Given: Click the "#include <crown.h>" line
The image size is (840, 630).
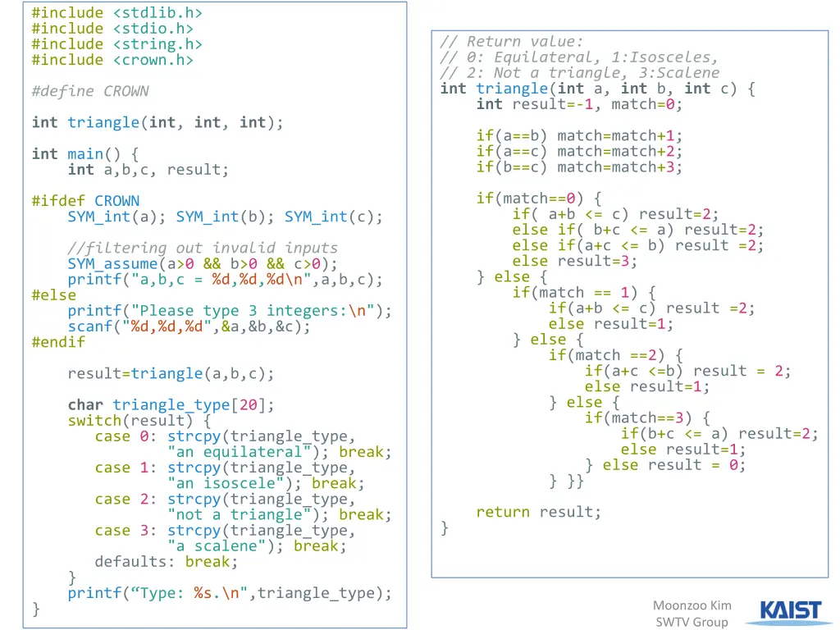Looking at the screenshot, I should tap(112, 60).
